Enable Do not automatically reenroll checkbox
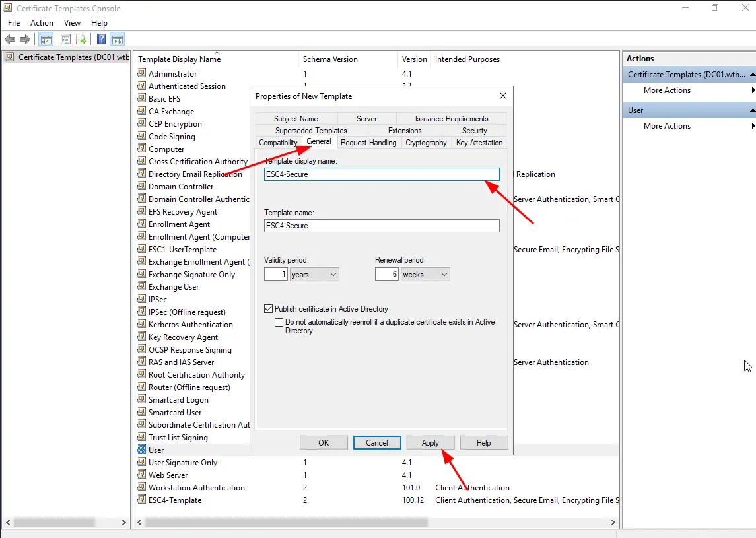 [x=279, y=323]
